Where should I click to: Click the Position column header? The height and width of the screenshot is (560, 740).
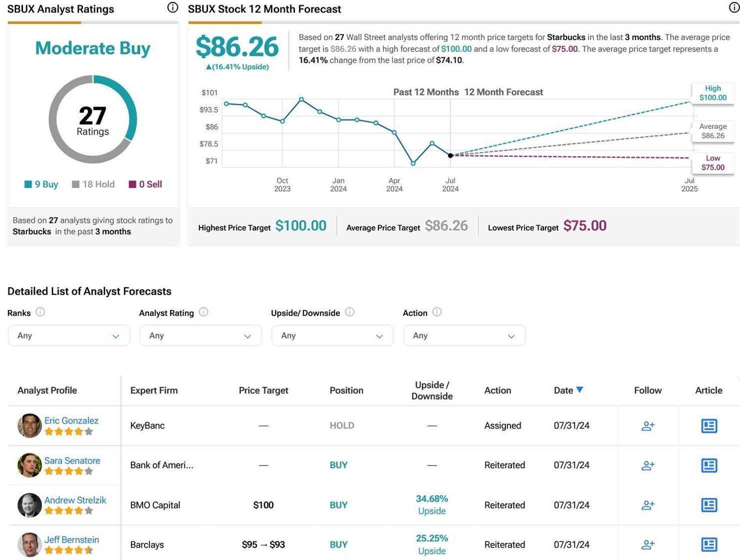click(x=346, y=390)
